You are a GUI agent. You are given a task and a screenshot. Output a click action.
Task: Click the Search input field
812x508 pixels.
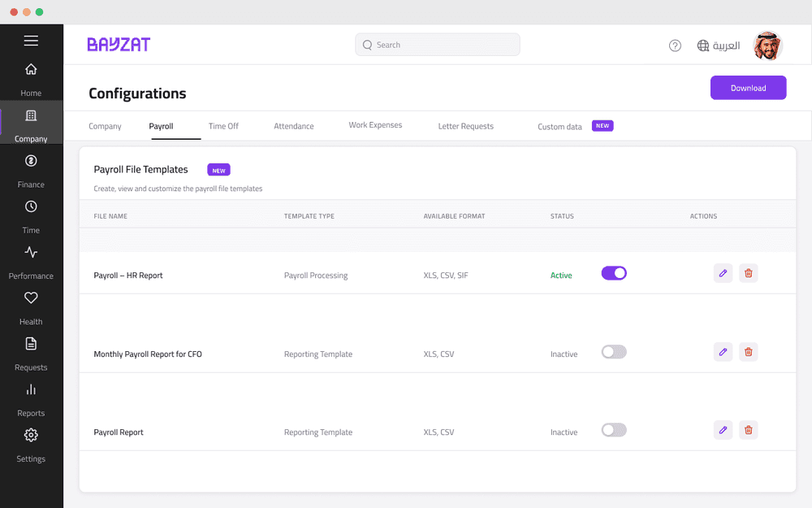tap(438, 45)
